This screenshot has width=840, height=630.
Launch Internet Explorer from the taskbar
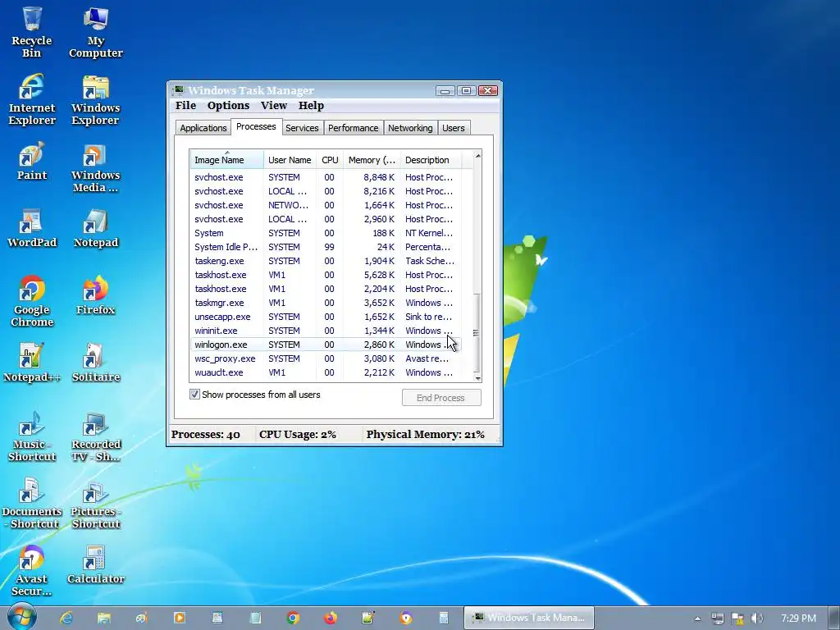(x=66, y=618)
